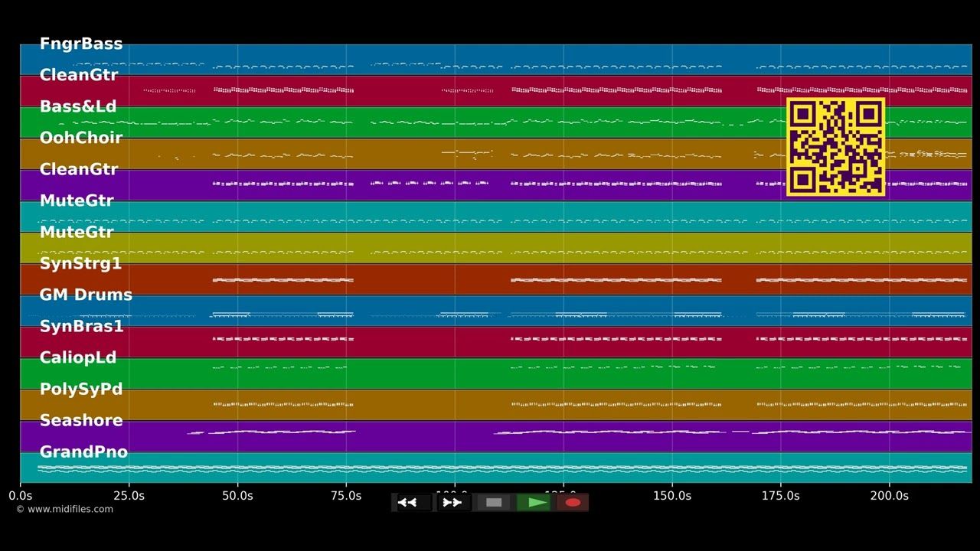
Task: Start playback with the green play button
Action: (534, 503)
